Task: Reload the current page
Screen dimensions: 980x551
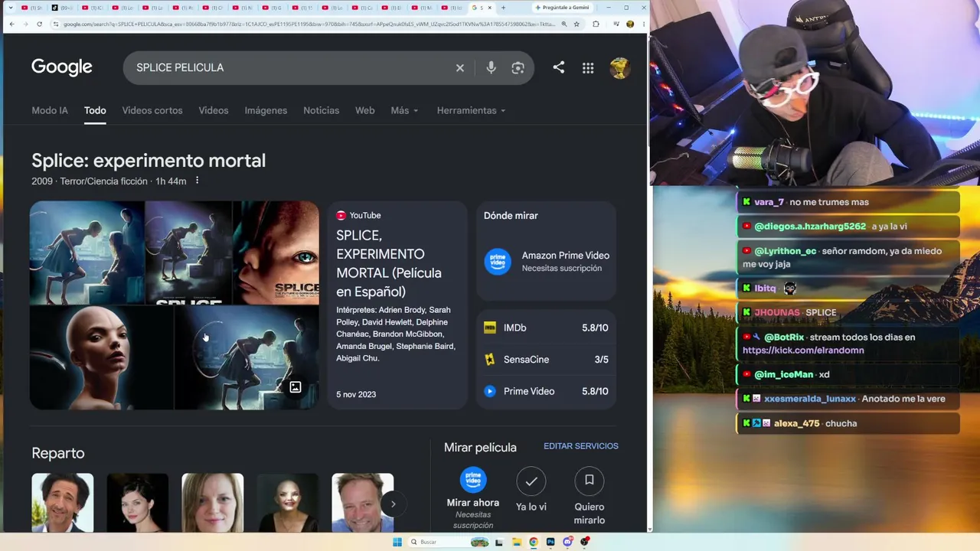Action: coord(39,24)
